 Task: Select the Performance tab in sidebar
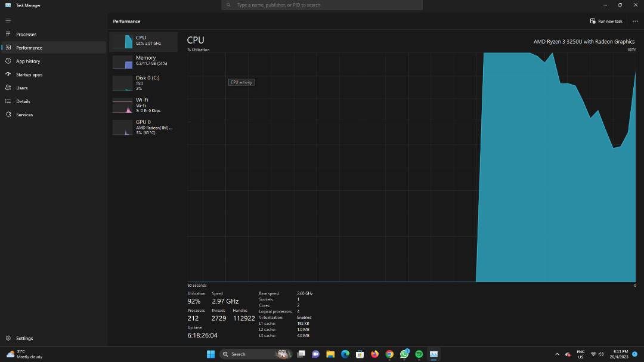click(29, 48)
